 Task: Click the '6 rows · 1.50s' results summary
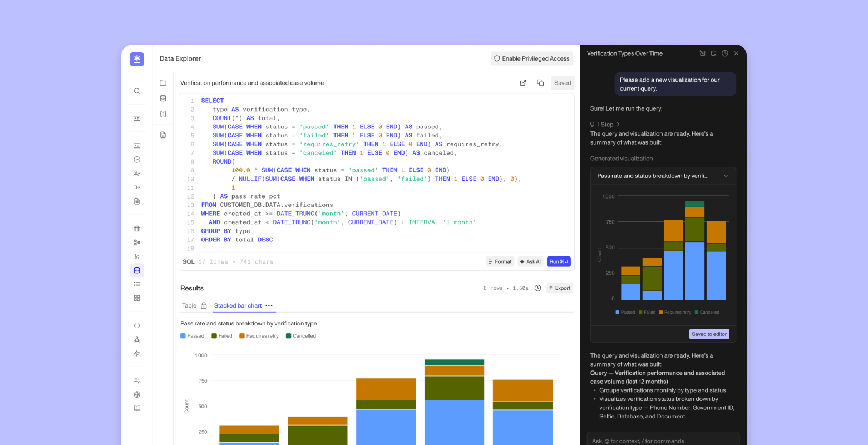[506, 288]
